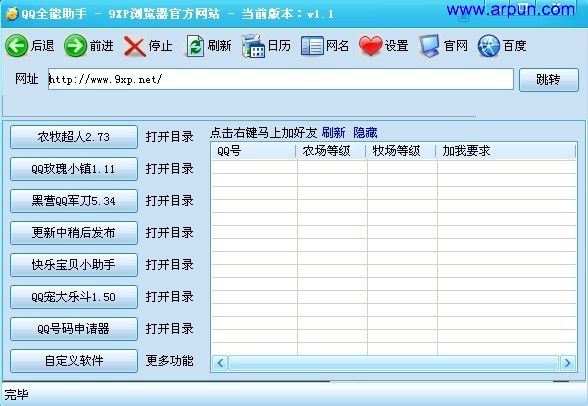588x406 pixels.
Task: Click the 网址 label
Action: (x=27, y=79)
